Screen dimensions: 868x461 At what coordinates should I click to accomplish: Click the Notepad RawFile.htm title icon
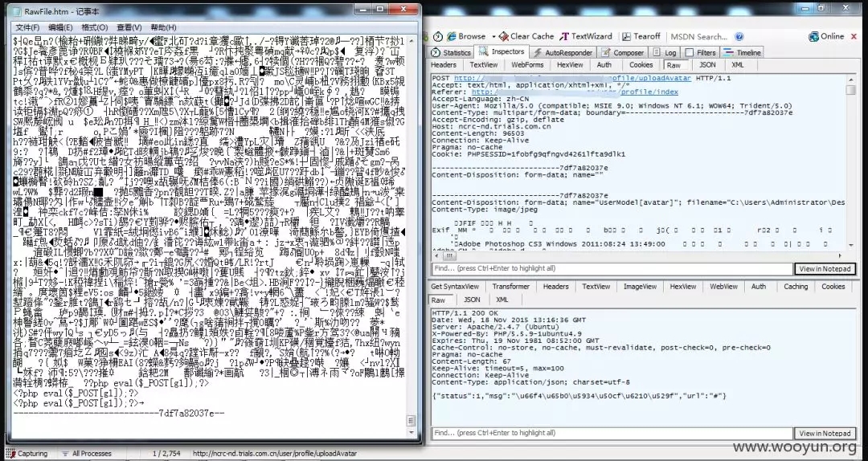[x=17, y=11]
